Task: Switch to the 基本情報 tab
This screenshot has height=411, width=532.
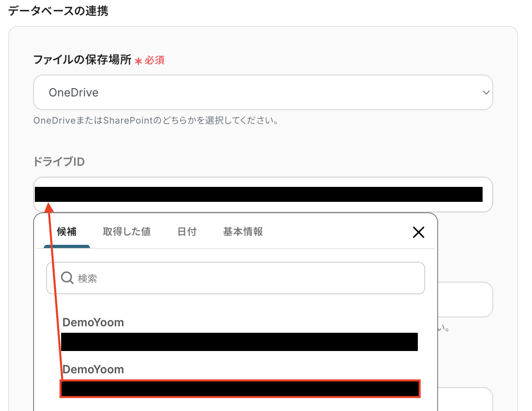Action: tap(243, 231)
